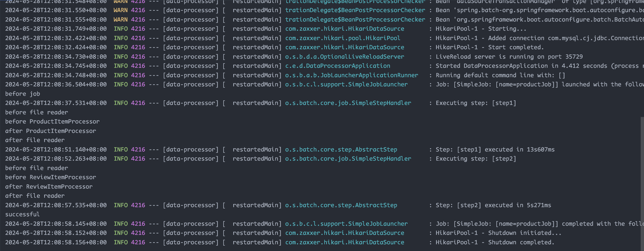Click timestamp 2024-05-28T12:08:58.145+08:00
This screenshot has height=251, width=644.
(56, 224)
